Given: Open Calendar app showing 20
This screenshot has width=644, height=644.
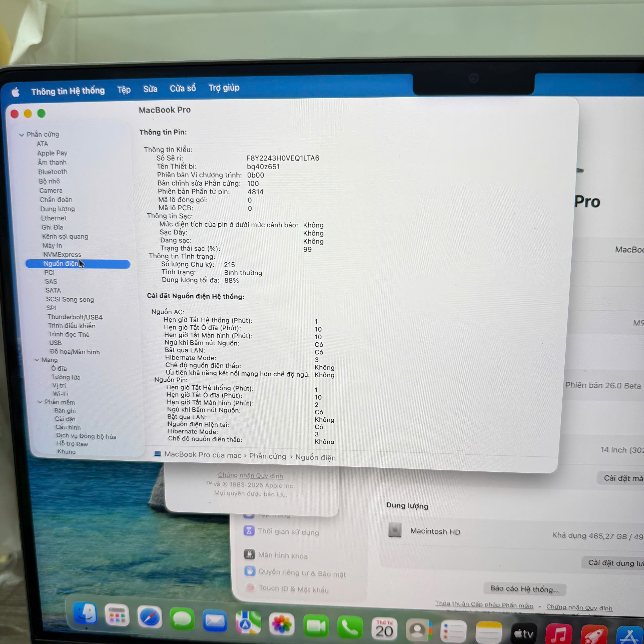Looking at the screenshot, I should [x=384, y=629].
